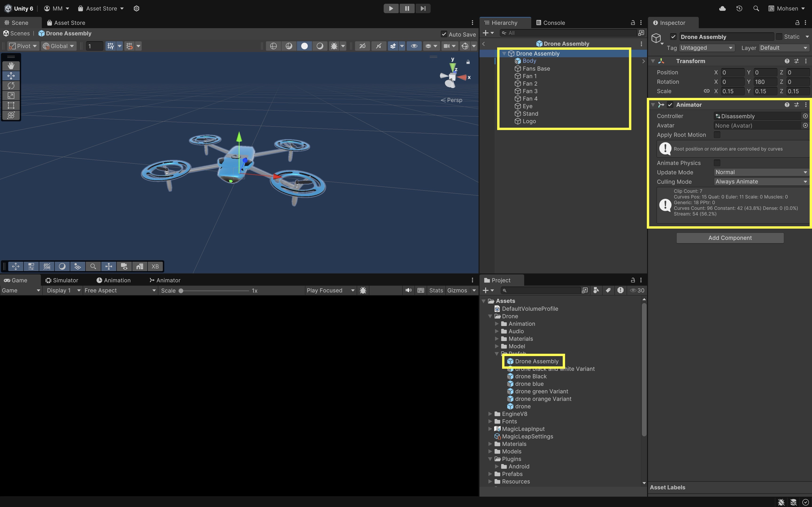The width and height of the screenshot is (812, 507).
Task: Click the Play button
Action: 391,8
